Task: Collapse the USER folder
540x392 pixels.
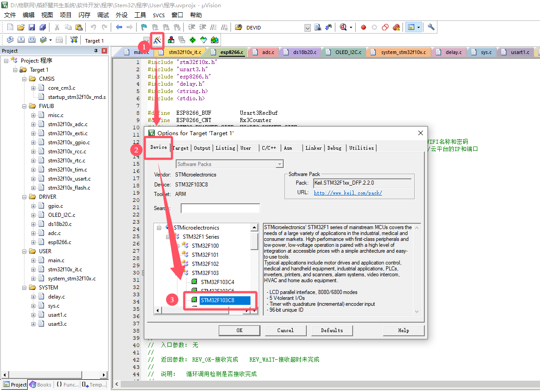Action: [x=24, y=251]
